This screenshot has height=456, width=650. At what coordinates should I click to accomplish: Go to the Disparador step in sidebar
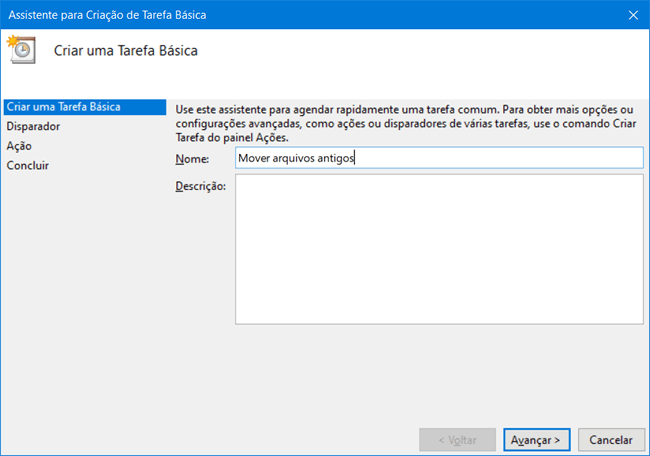(x=33, y=126)
